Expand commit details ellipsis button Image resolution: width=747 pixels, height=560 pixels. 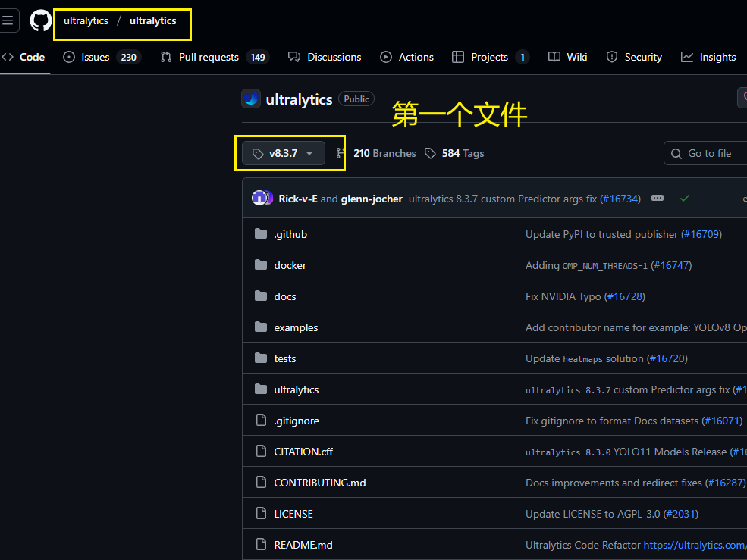[658, 198]
